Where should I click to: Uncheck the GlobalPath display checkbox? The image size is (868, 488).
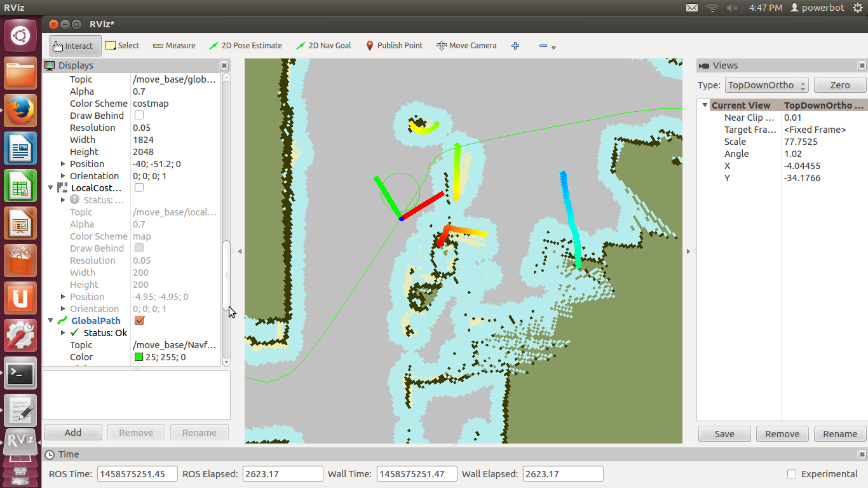pos(139,321)
